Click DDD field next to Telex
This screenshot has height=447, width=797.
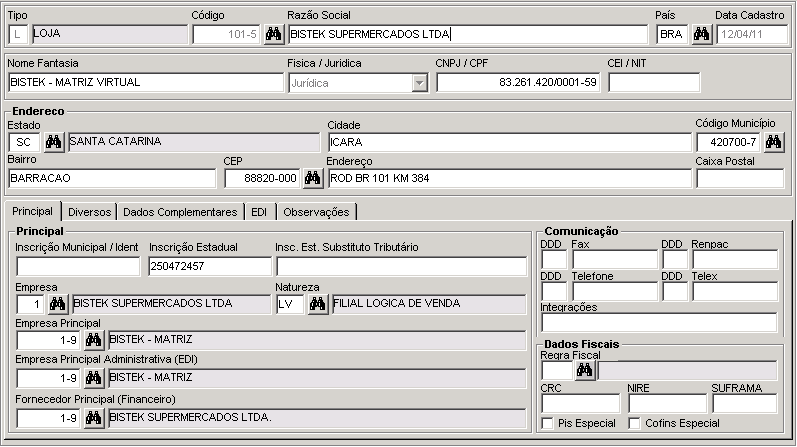click(675, 291)
